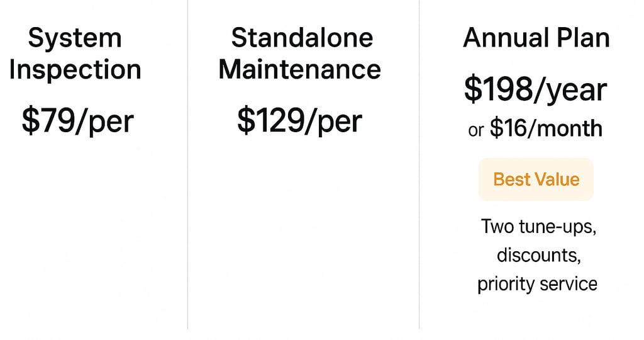Screen dimensions: 644x340
Task: Select the $79/per price
Action: click(77, 120)
